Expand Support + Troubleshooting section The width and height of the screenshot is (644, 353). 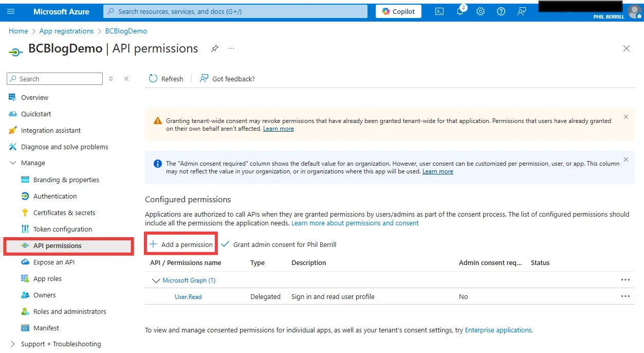pos(12,344)
